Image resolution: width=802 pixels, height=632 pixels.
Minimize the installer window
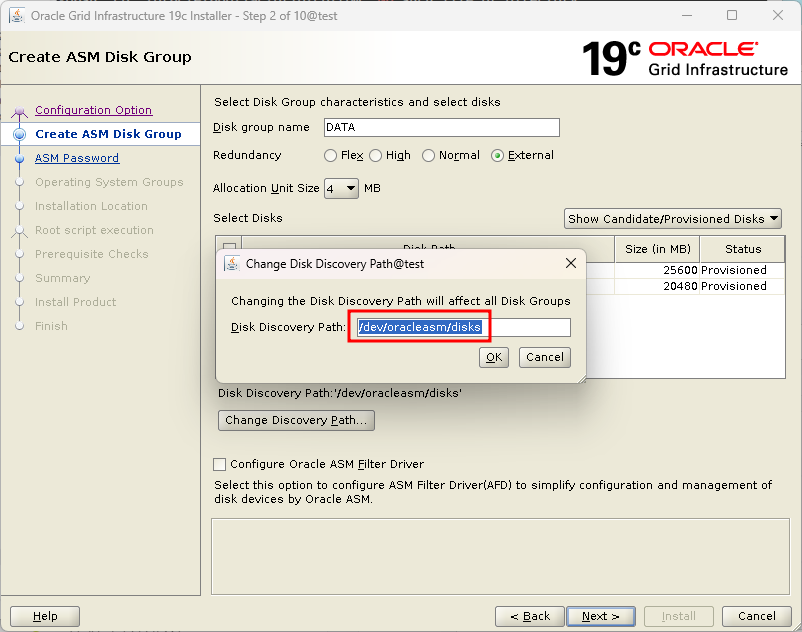point(687,15)
